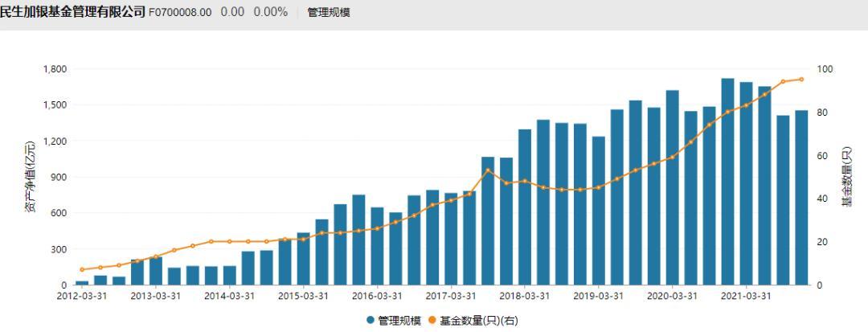The image size is (868, 332).
Task: Click the blue 管理规模 legend dot
Action: [x=371, y=320]
